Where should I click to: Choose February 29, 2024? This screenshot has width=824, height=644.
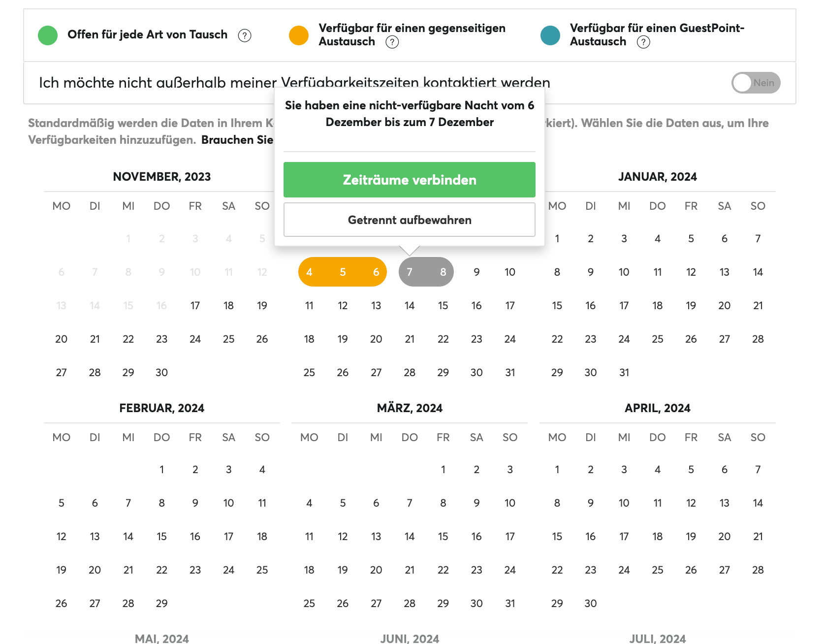click(x=162, y=603)
